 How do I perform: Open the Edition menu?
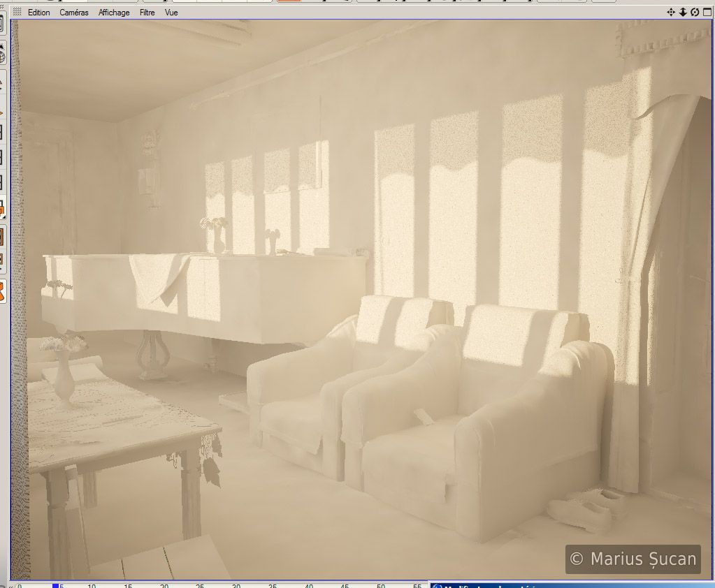click(38, 13)
